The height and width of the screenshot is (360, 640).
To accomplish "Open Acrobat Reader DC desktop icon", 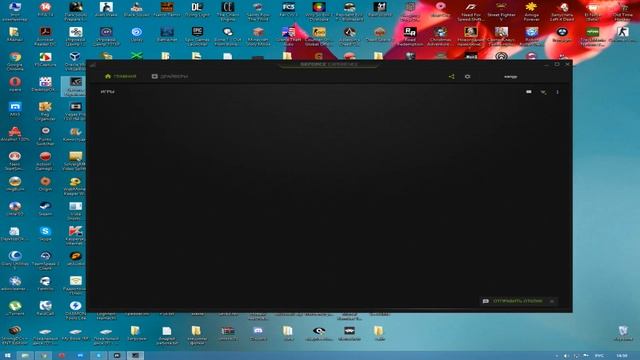I will [45, 36].
